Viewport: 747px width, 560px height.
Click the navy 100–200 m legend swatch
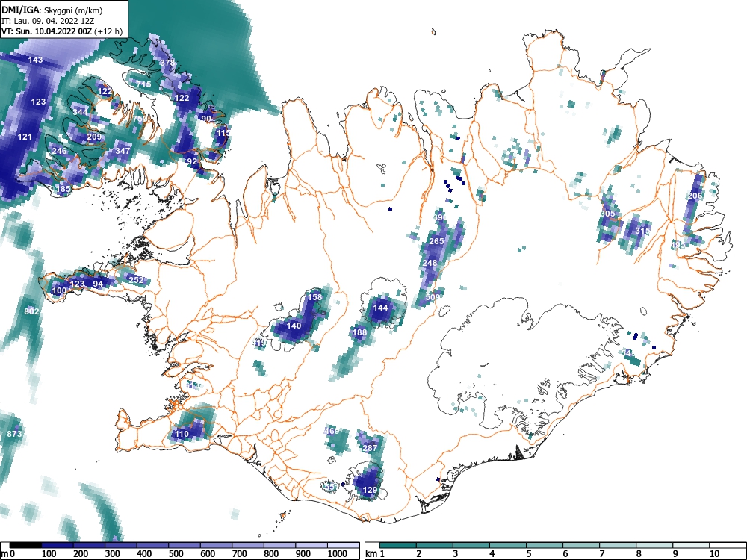coord(58,545)
